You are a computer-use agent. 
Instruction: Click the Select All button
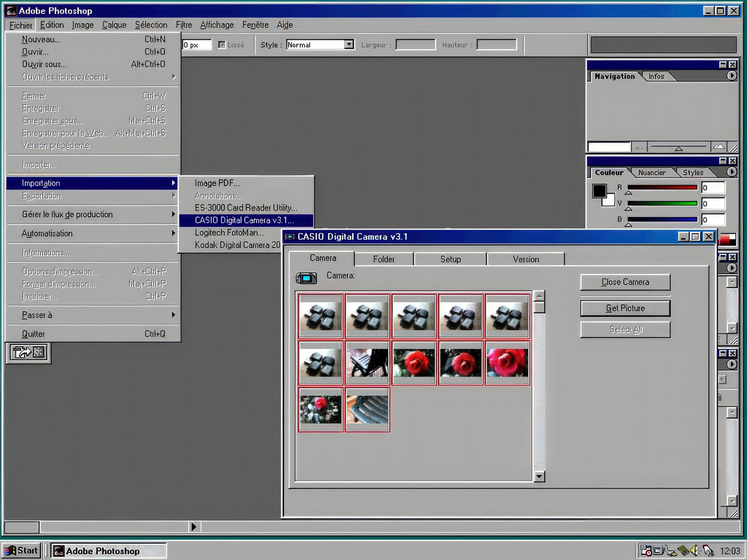[x=625, y=330]
